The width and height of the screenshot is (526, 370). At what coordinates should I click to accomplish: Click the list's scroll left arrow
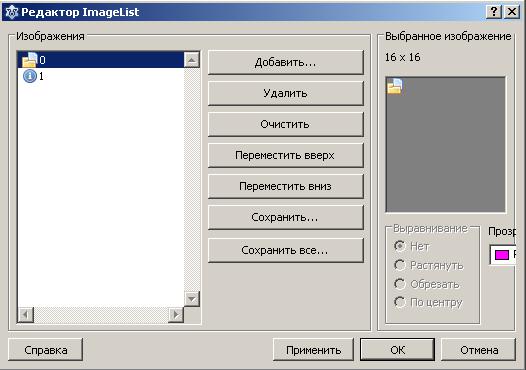pyautogui.click(x=25, y=315)
